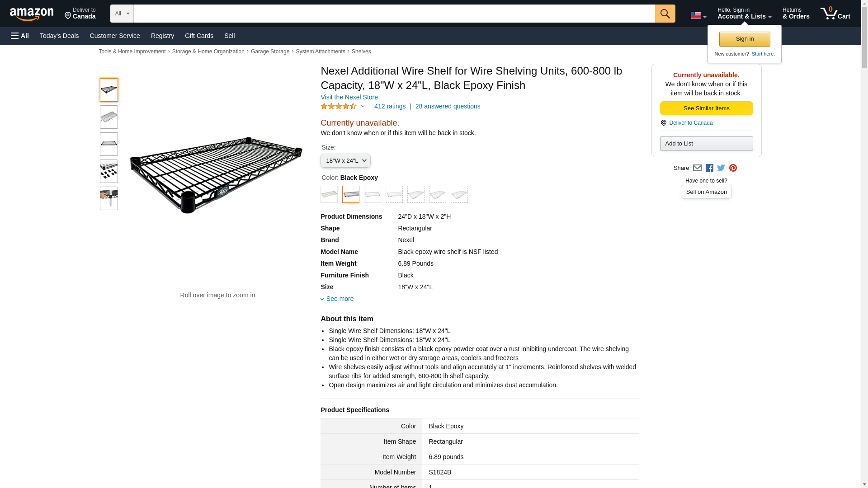This screenshot has width=868, height=488.
Task: Select the last color swatch option
Action: coord(459,194)
